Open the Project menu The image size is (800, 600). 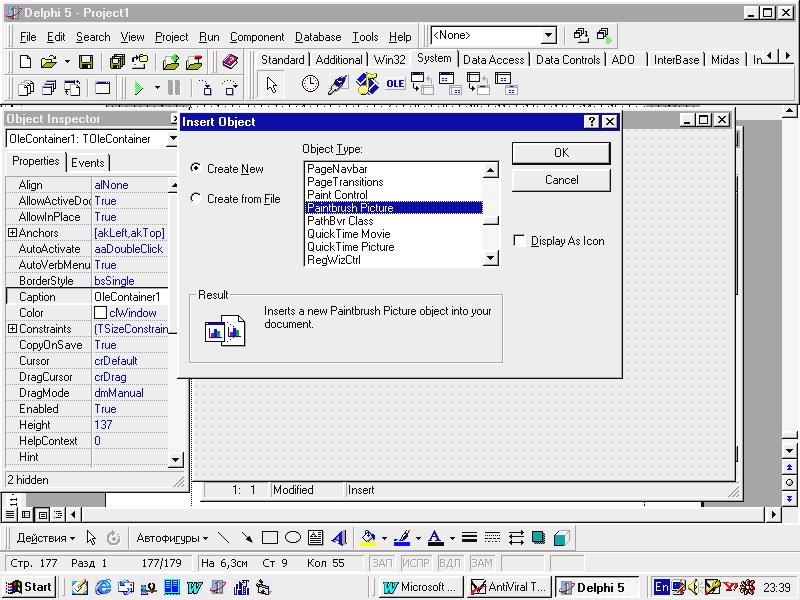click(x=171, y=37)
